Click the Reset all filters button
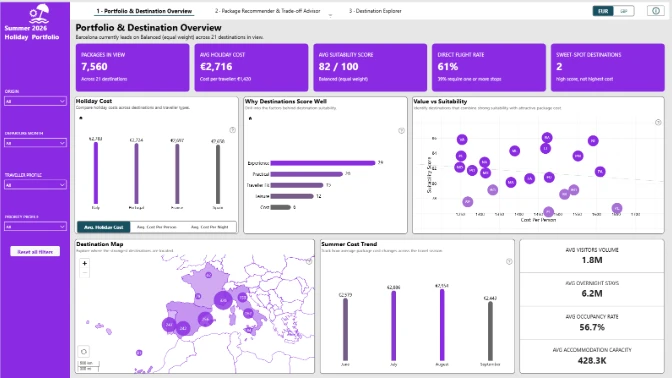 (x=35, y=252)
